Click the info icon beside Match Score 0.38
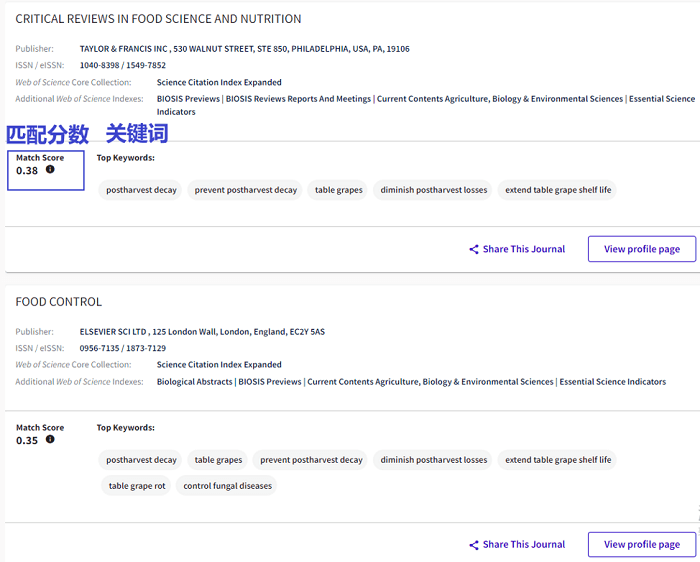700x562 pixels. (50, 170)
